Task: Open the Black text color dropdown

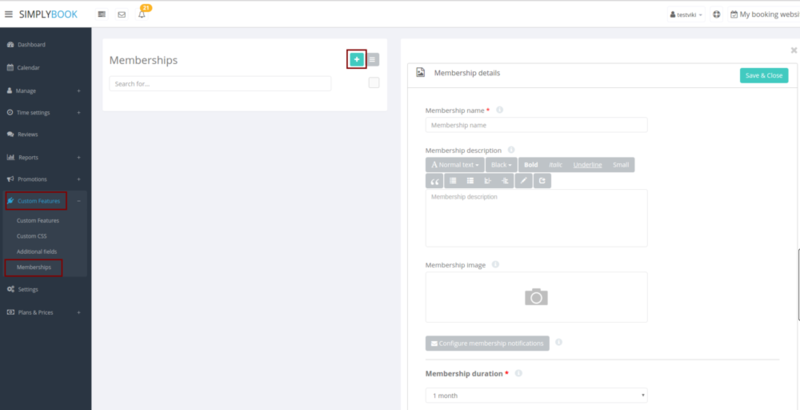Action: click(x=501, y=165)
